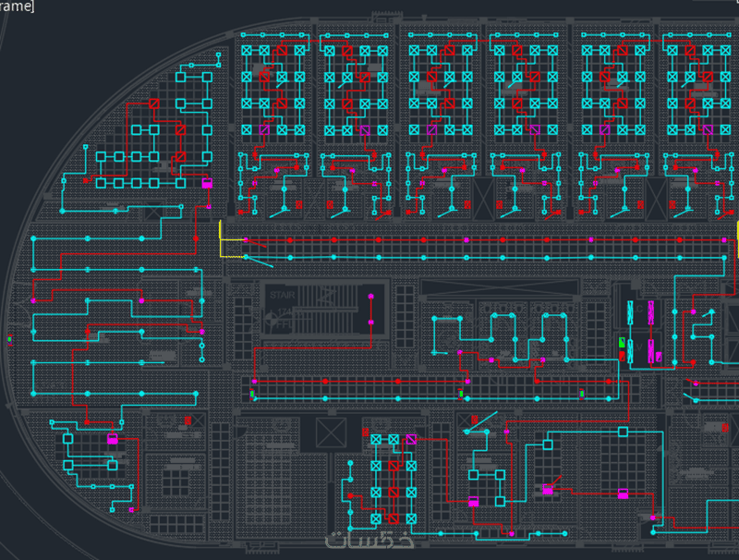Select the crossed-square shaft symbol above watermark
The image size is (739, 560).
[331, 432]
